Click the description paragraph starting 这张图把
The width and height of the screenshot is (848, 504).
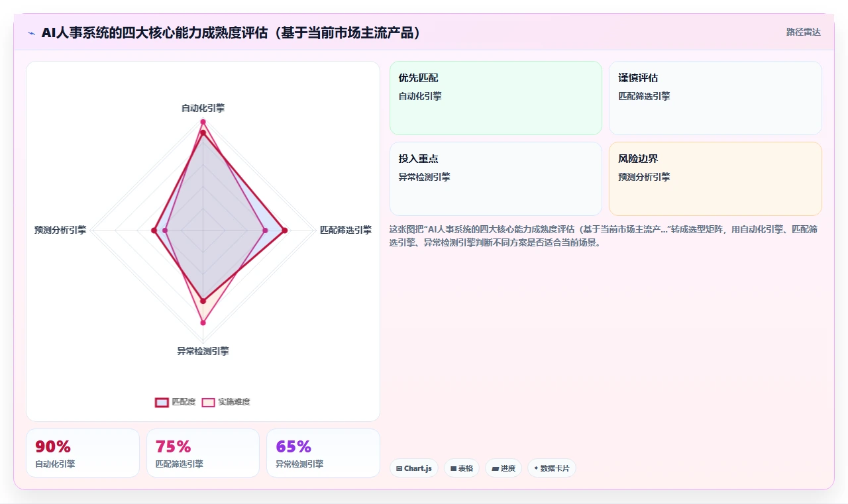point(605,236)
